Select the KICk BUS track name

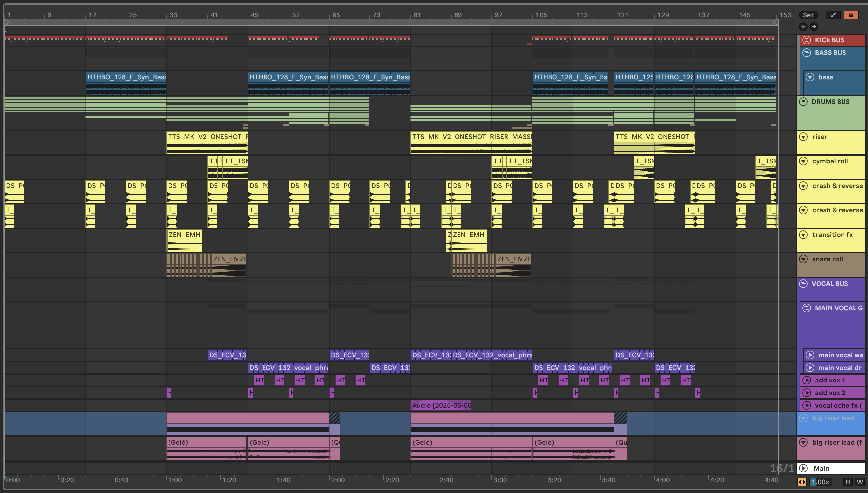pyautogui.click(x=829, y=40)
